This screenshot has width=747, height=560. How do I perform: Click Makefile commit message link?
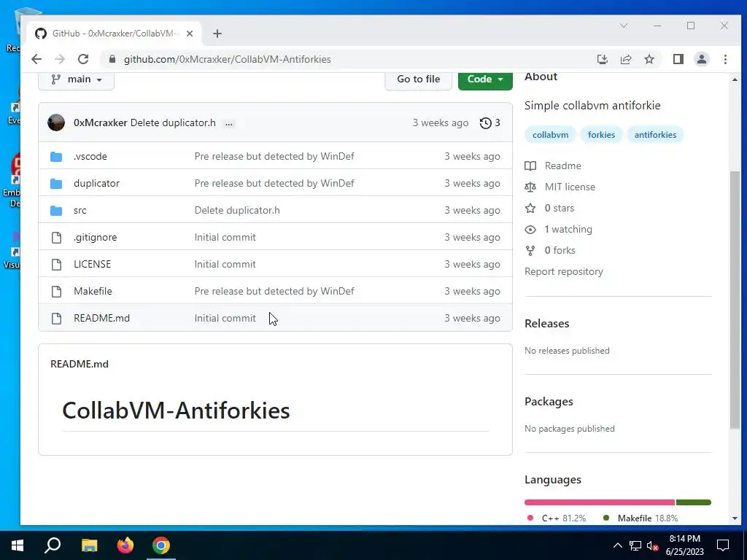tap(274, 291)
